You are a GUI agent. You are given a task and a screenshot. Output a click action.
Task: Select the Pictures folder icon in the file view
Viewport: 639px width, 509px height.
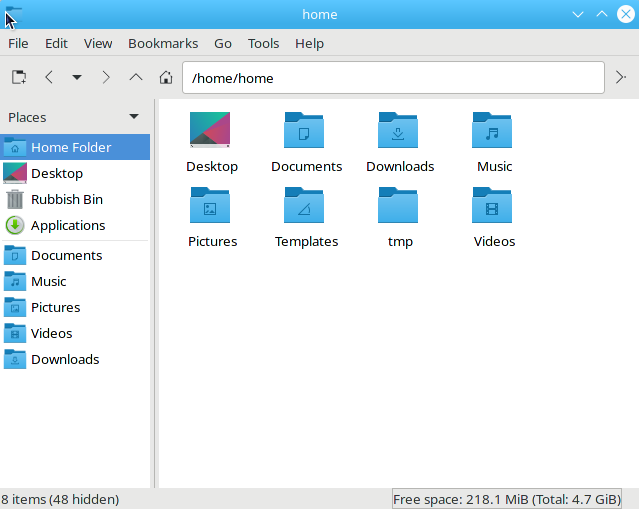(x=210, y=205)
